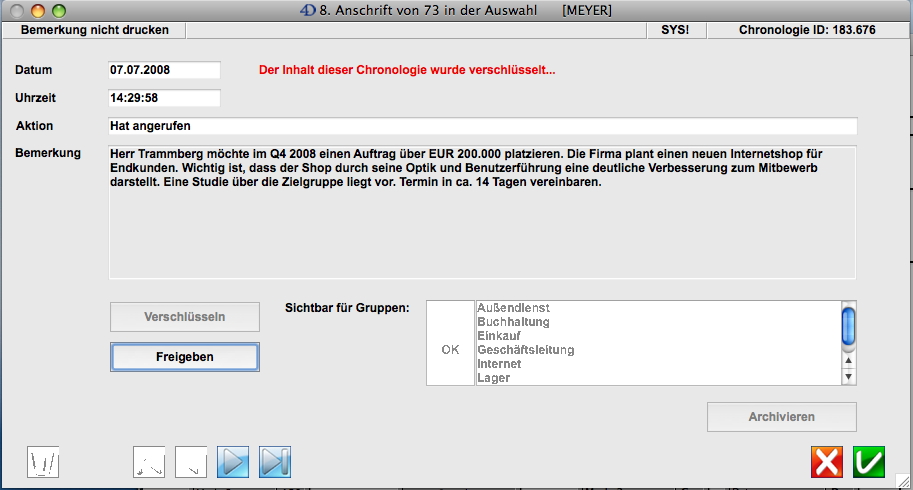This screenshot has height=490, width=913.
Task: Click the groups list scroll down arrow
Action: [849, 377]
